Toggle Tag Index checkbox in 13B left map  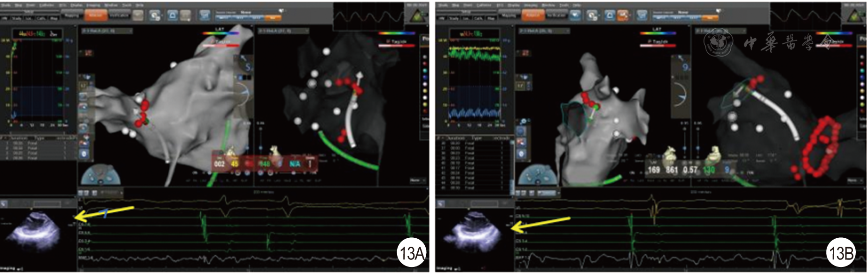coord(649,42)
